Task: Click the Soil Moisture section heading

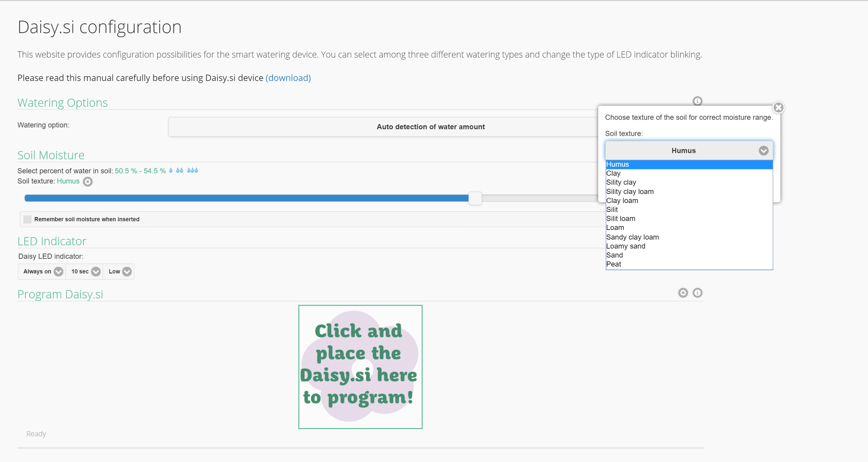Action: click(x=51, y=155)
